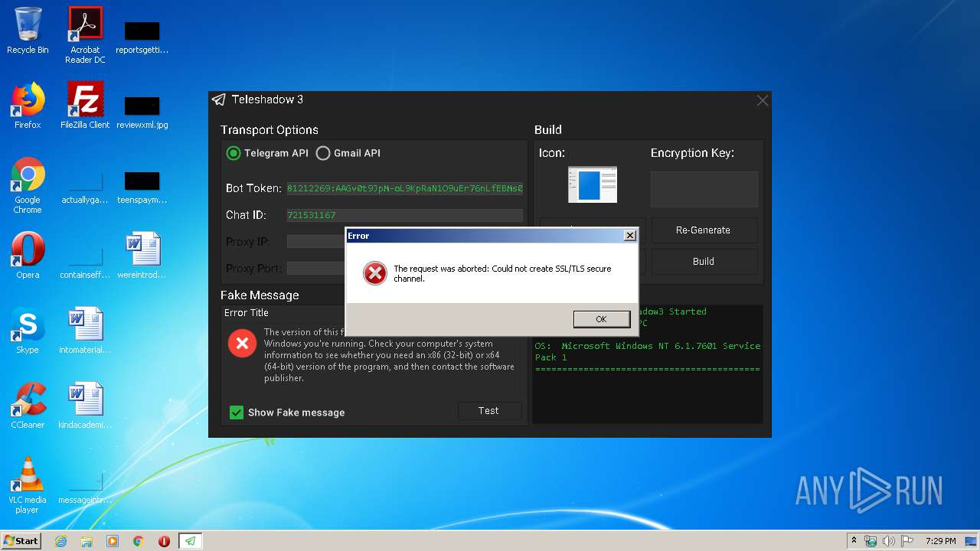This screenshot has width=980, height=551.
Task: Select reviewxml.jpg desktop file
Action: click(x=142, y=113)
